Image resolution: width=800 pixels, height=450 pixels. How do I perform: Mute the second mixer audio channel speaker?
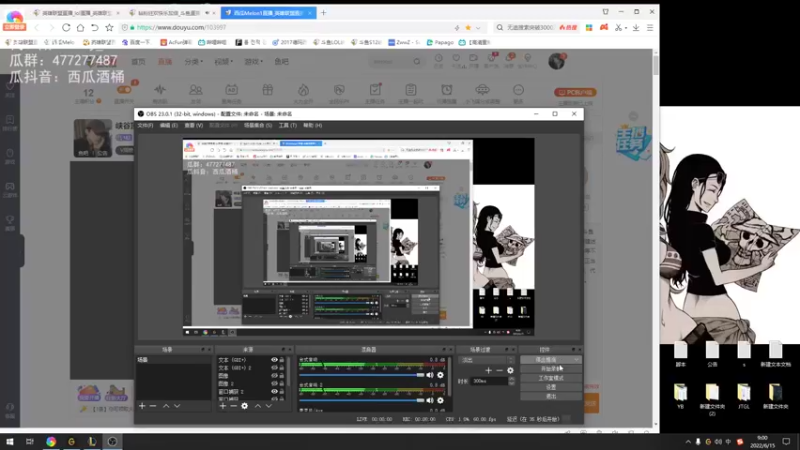[430, 401]
